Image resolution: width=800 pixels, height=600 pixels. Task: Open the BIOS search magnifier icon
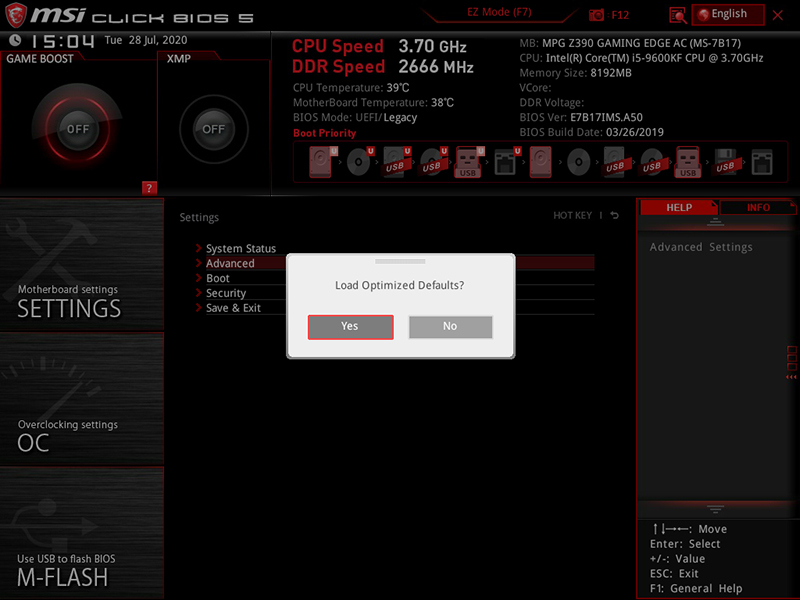pyautogui.click(x=678, y=15)
